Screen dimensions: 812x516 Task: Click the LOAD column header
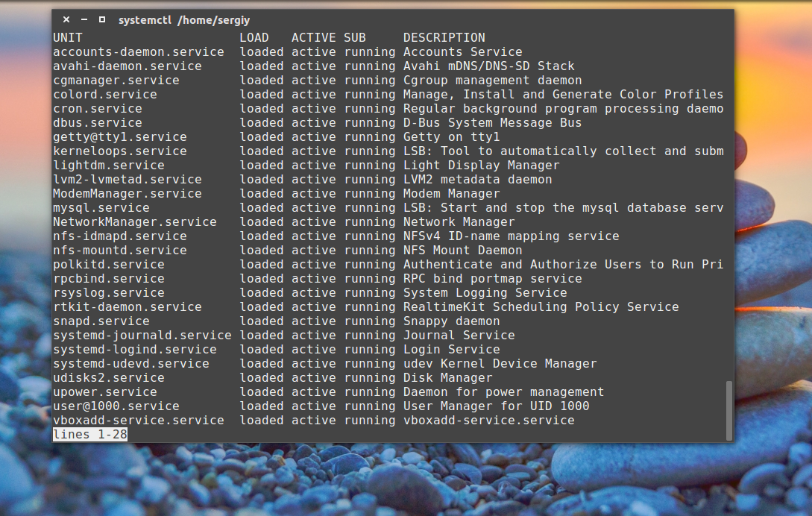(x=254, y=37)
